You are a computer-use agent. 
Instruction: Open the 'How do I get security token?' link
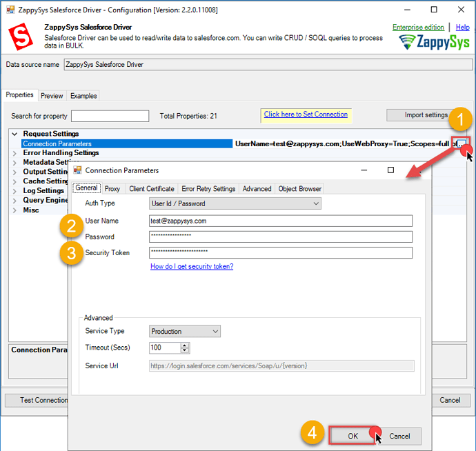(x=192, y=266)
